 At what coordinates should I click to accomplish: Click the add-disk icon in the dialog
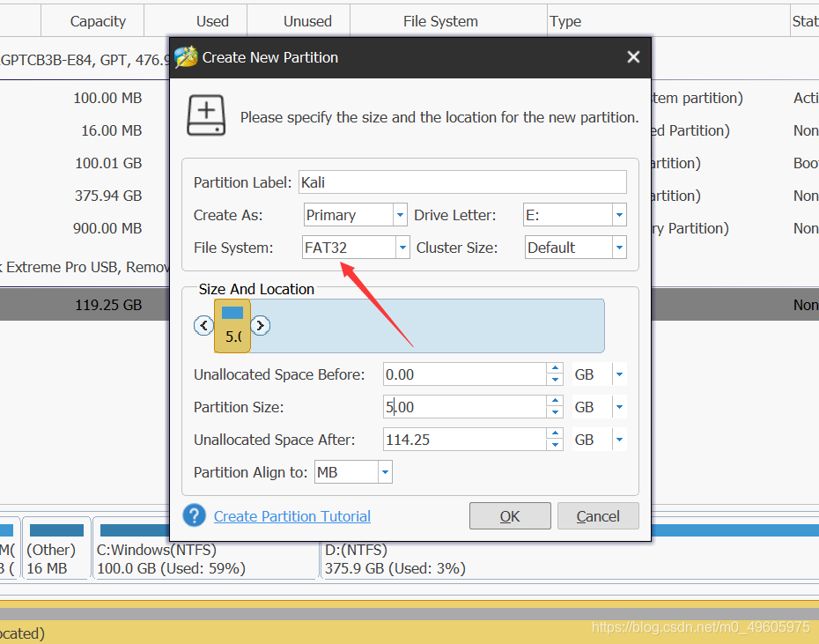tap(206, 115)
